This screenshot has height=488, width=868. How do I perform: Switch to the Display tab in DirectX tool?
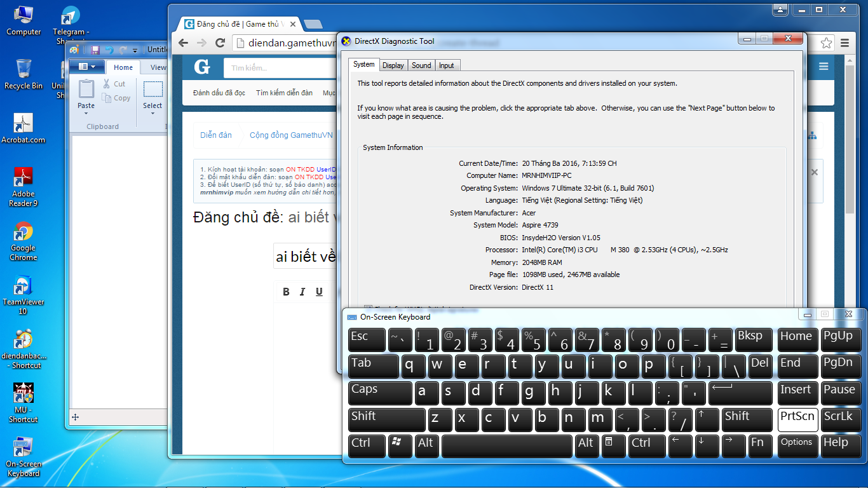coord(393,65)
